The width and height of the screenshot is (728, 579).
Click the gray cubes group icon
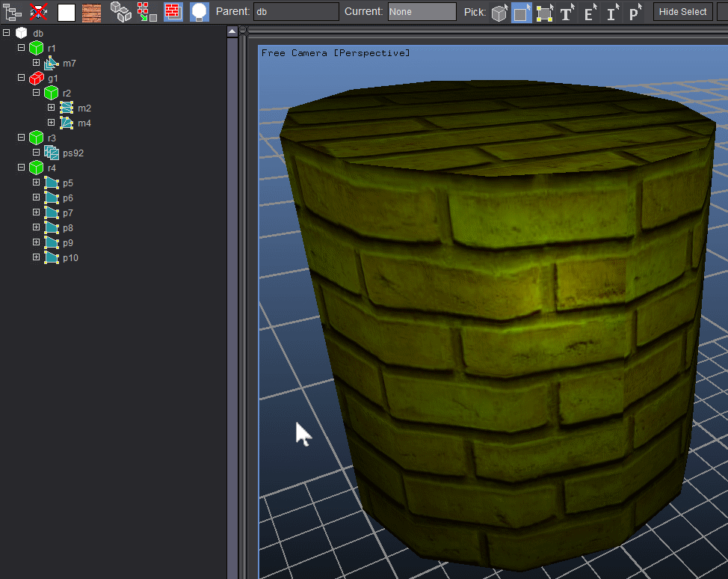pos(121,12)
